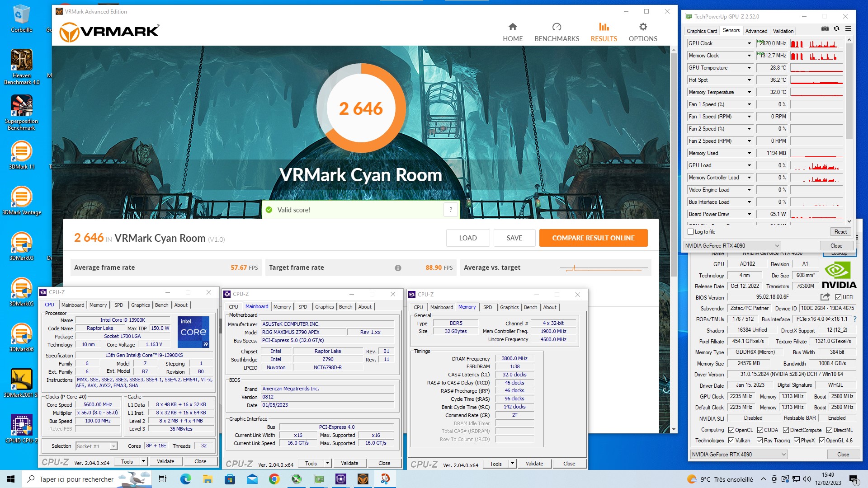
Task: Click GPU-Z refresh sensors icon
Action: click(836, 29)
